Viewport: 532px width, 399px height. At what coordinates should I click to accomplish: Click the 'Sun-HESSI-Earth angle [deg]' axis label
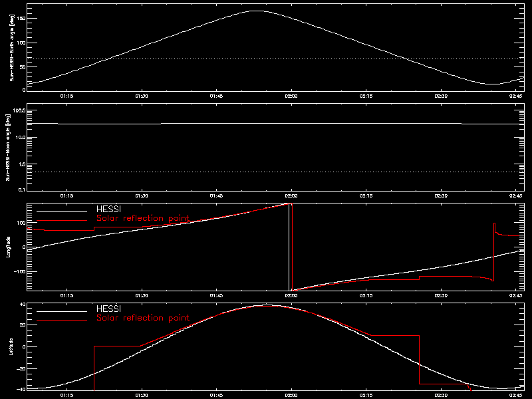tap(11, 47)
